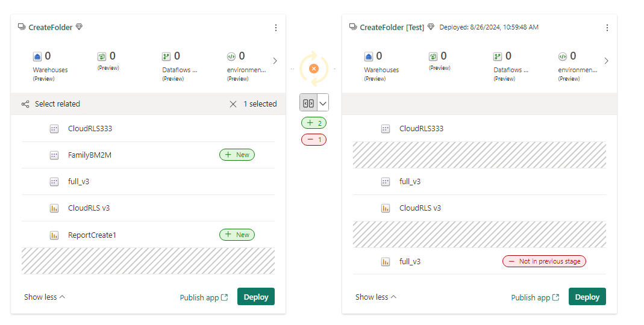Viewport: 644px width, 325px height.
Task: Open more options for left CreateFolder stage
Action: (x=276, y=28)
